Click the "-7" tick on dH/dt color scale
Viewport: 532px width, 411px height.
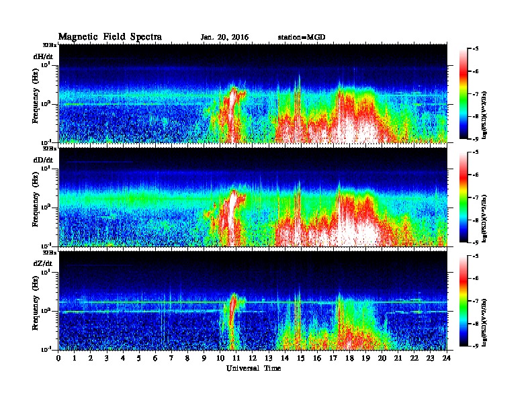point(476,93)
